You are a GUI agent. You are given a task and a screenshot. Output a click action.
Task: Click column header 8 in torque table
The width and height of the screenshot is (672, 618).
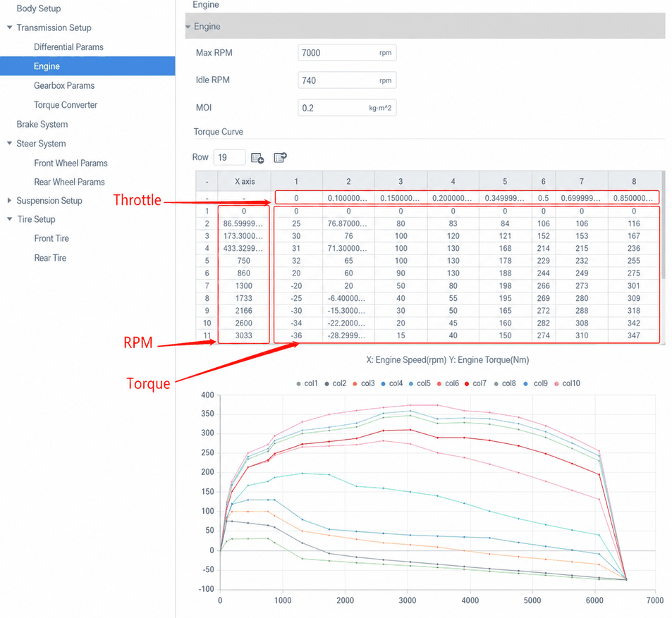[x=634, y=181]
